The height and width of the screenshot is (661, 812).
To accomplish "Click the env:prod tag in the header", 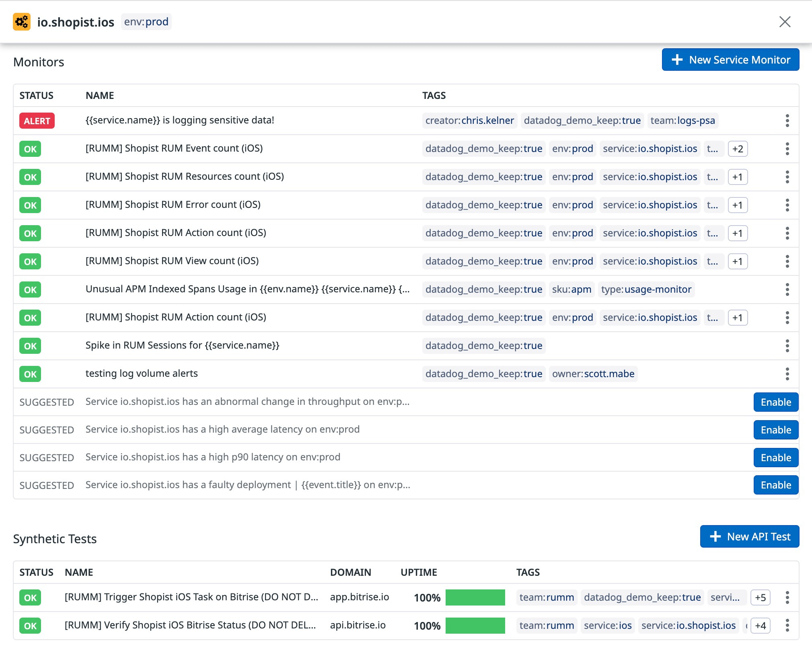I will 146,22.
